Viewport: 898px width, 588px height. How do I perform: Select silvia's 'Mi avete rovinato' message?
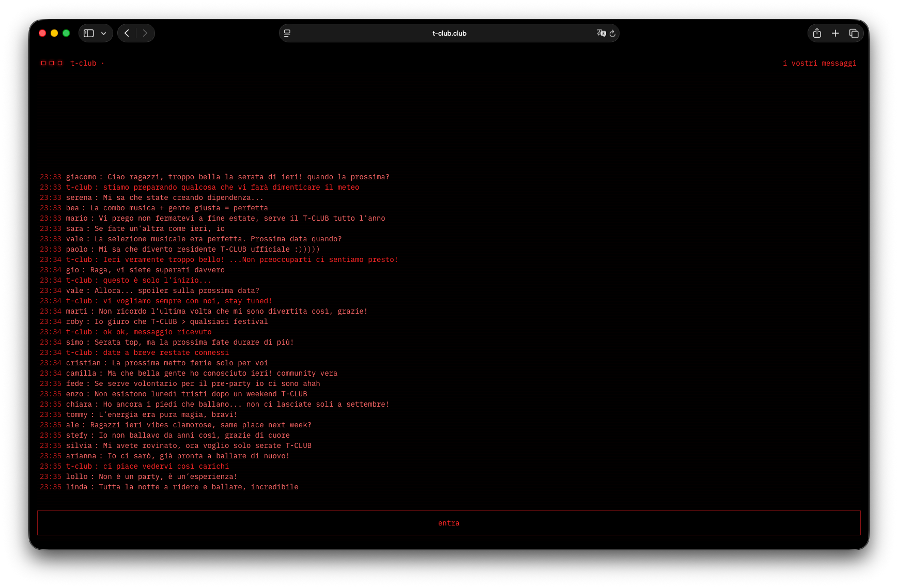[176, 446]
